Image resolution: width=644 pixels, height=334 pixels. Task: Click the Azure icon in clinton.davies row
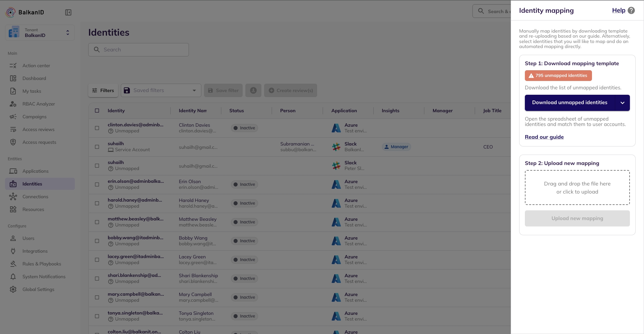coord(336,128)
